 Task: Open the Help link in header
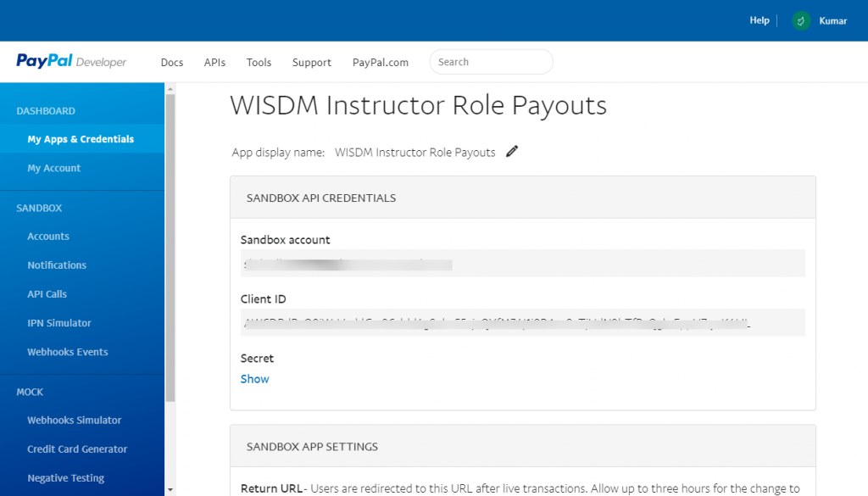(759, 20)
